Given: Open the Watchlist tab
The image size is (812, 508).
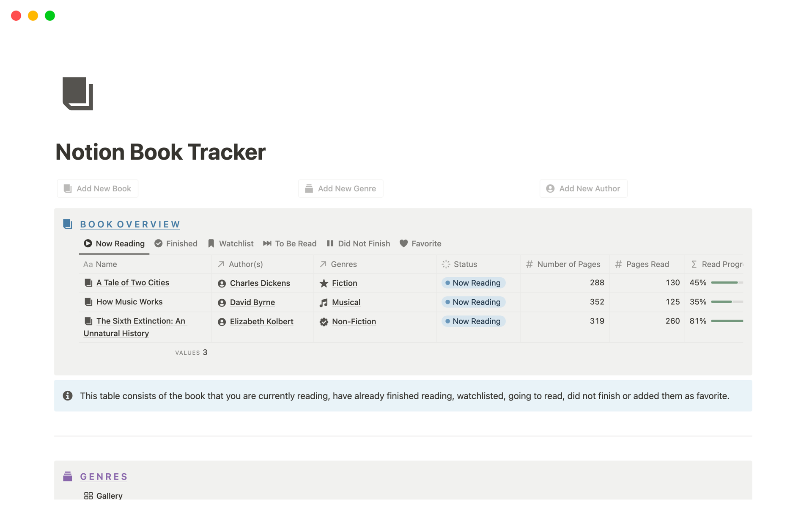Looking at the screenshot, I should click(230, 243).
